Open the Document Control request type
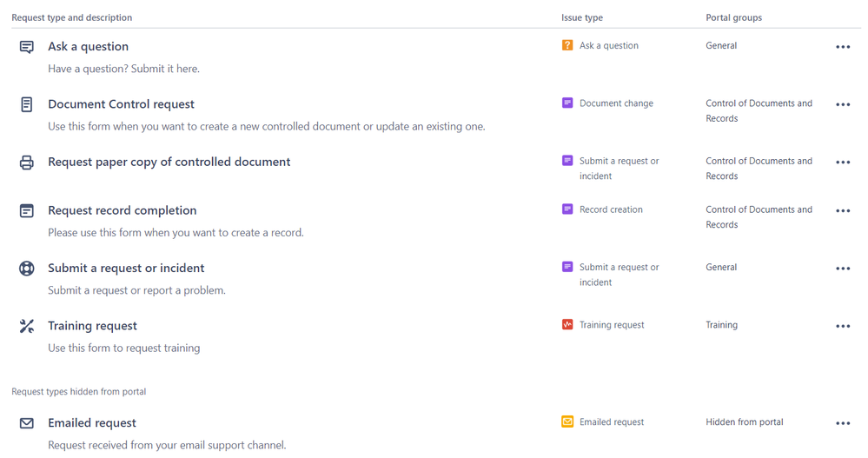The height and width of the screenshot is (458, 868). (x=122, y=104)
